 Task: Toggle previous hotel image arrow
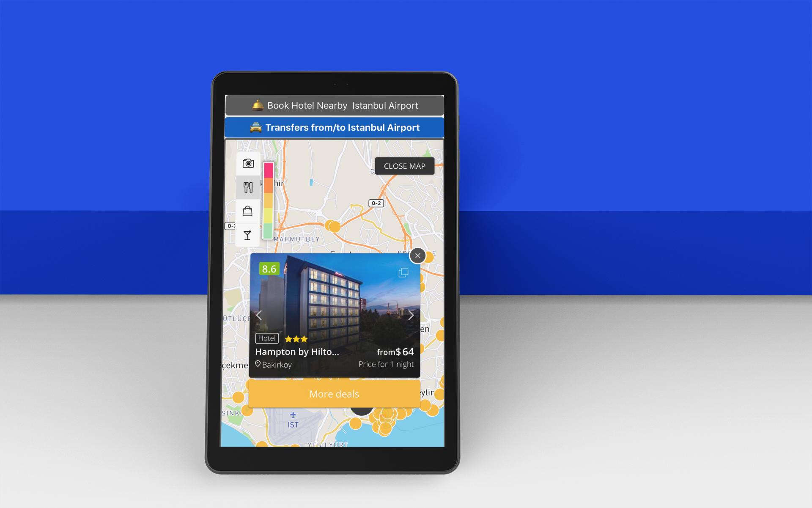coord(261,314)
